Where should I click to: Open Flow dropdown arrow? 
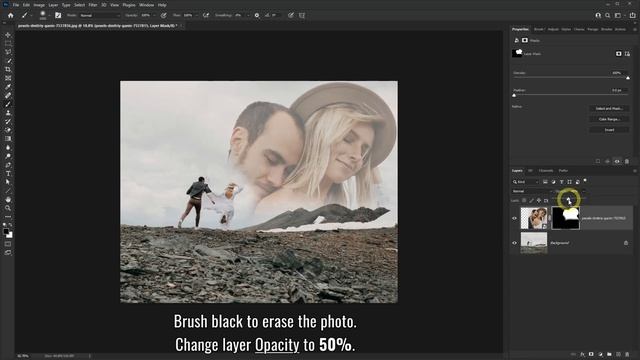coord(197,16)
